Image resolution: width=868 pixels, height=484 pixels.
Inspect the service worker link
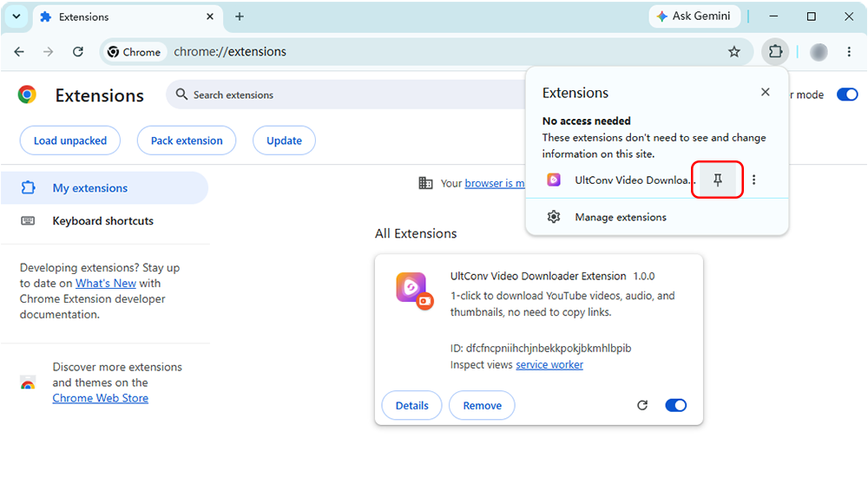click(x=549, y=364)
